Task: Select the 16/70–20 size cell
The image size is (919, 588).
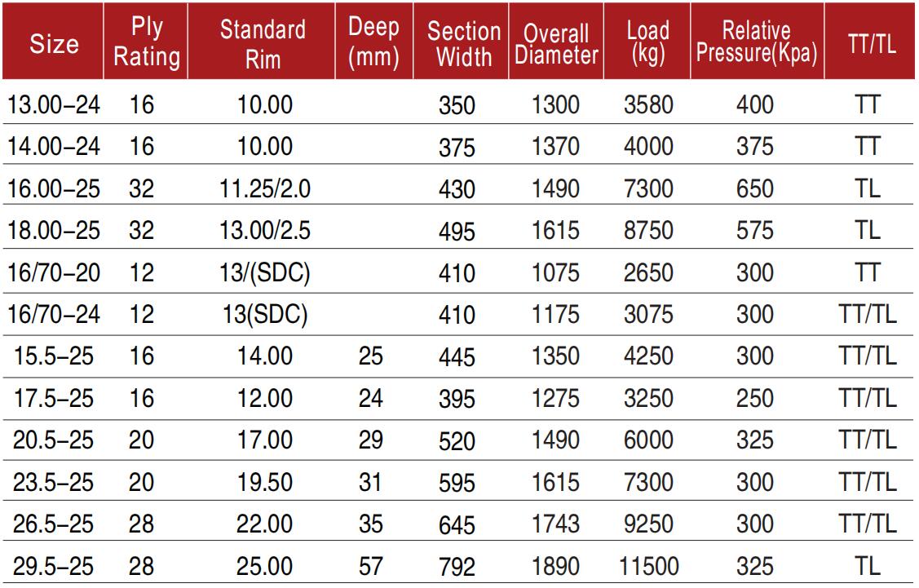Action: [54, 273]
